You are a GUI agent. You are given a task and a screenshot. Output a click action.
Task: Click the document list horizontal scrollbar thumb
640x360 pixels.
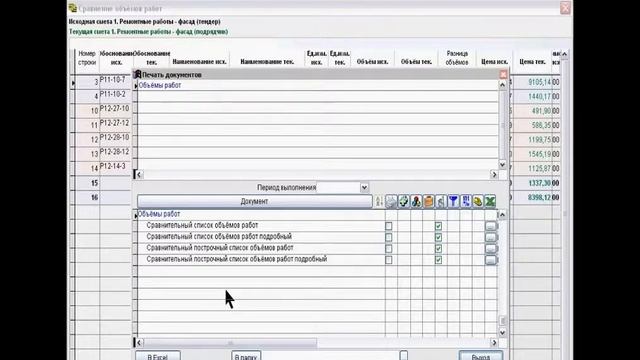(230, 342)
